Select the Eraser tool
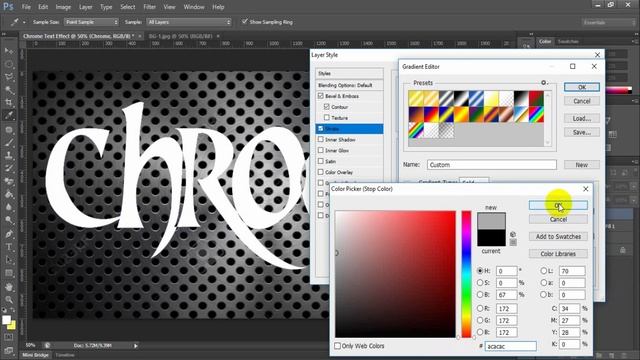The image size is (640, 360). (x=9, y=181)
